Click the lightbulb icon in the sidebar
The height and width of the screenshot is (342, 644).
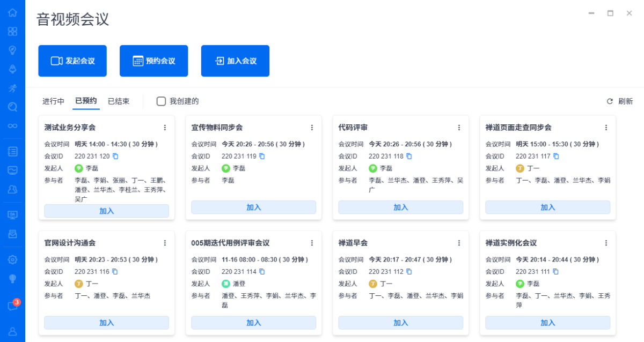(x=12, y=278)
